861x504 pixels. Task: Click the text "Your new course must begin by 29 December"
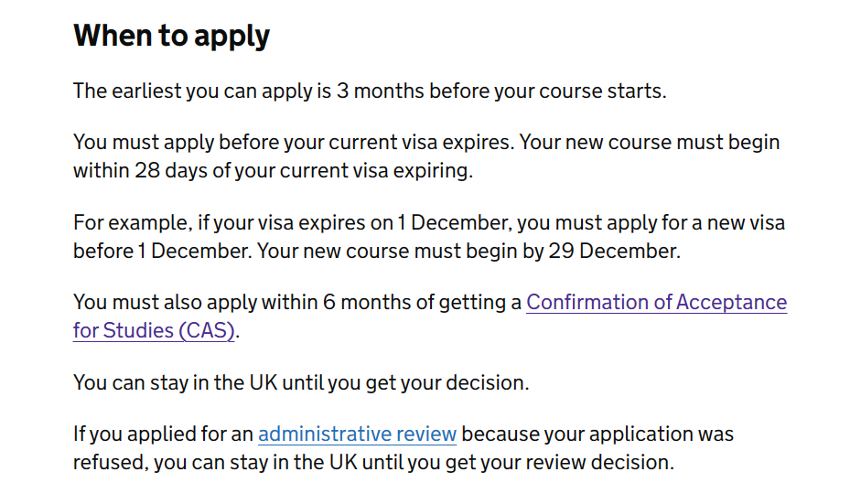click(468, 251)
